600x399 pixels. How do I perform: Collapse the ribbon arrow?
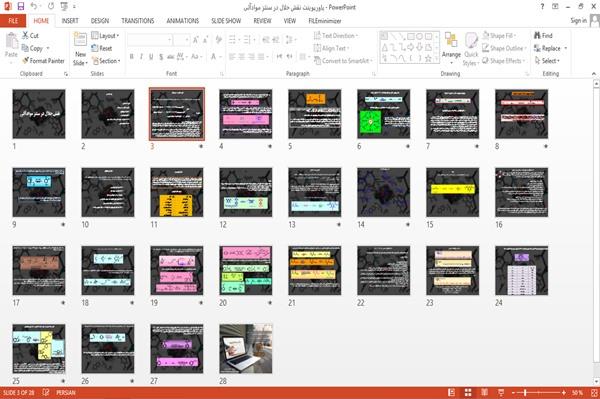(593, 73)
